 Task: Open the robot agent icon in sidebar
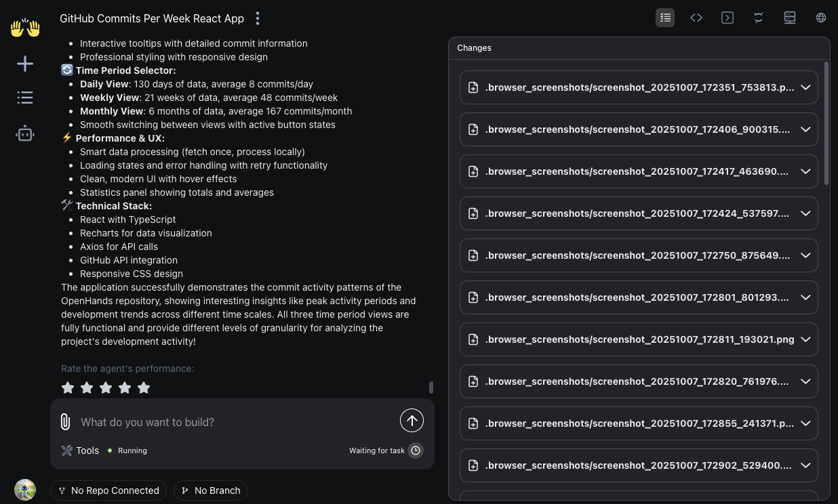tap(25, 133)
